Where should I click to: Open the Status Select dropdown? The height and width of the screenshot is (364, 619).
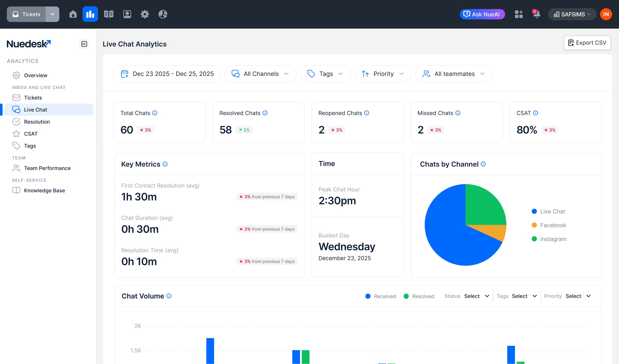(x=476, y=296)
